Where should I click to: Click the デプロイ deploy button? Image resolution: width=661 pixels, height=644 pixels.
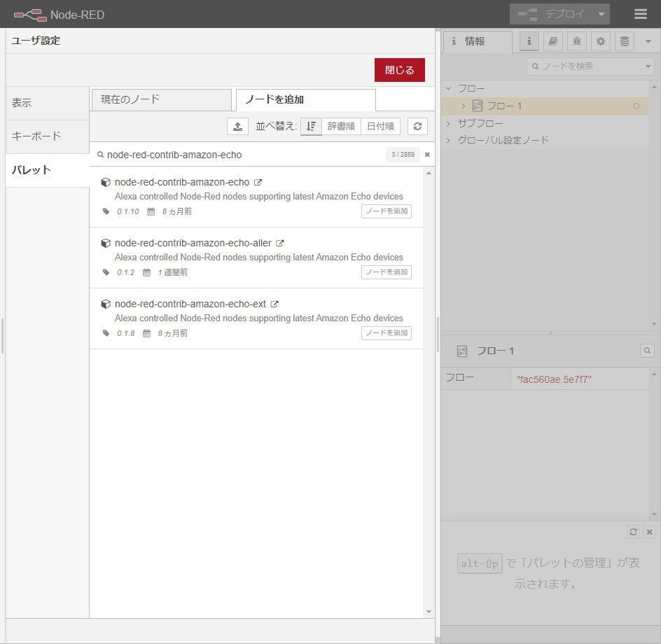tap(551, 14)
